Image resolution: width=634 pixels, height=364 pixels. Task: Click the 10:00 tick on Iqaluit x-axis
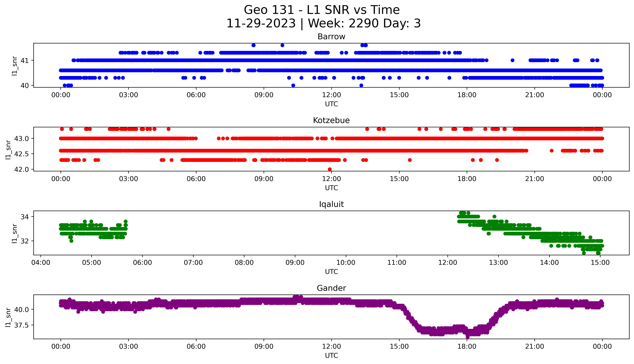pos(346,263)
